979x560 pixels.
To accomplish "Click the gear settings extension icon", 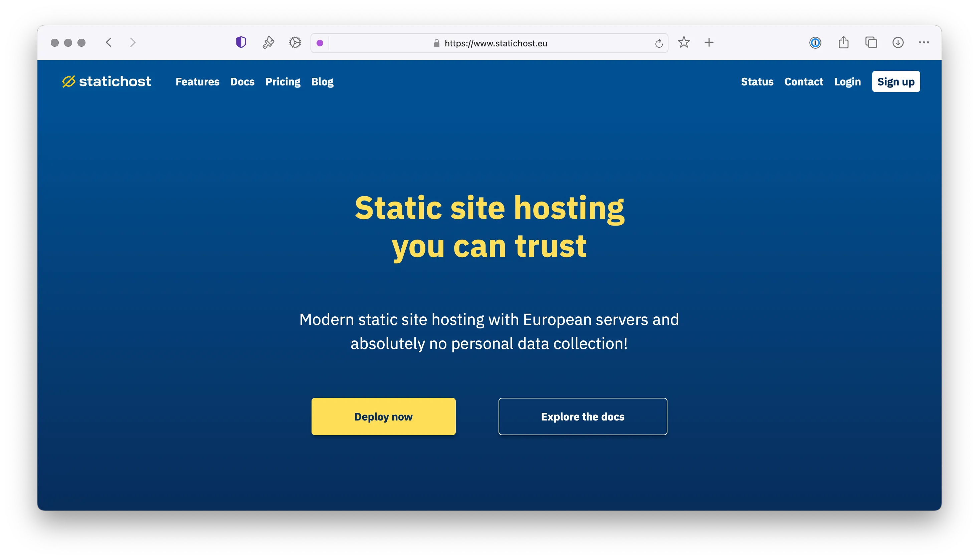I will coord(295,42).
